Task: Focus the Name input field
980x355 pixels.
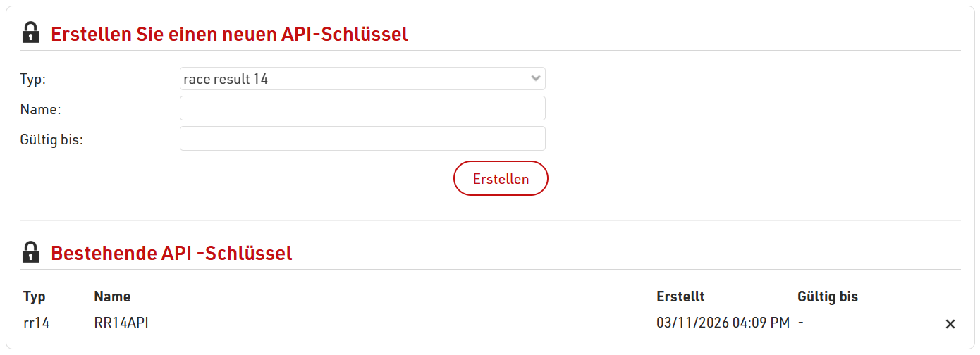Action: coord(362,108)
